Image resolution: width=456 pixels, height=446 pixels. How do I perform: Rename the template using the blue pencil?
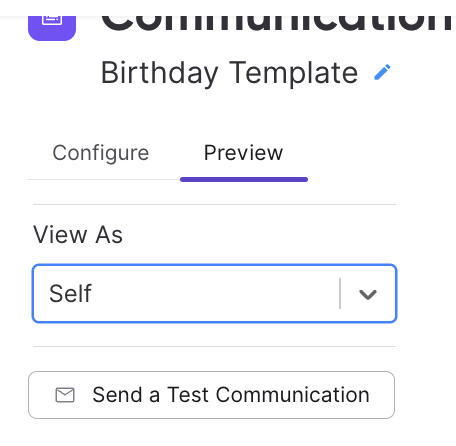pyautogui.click(x=382, y=72)
